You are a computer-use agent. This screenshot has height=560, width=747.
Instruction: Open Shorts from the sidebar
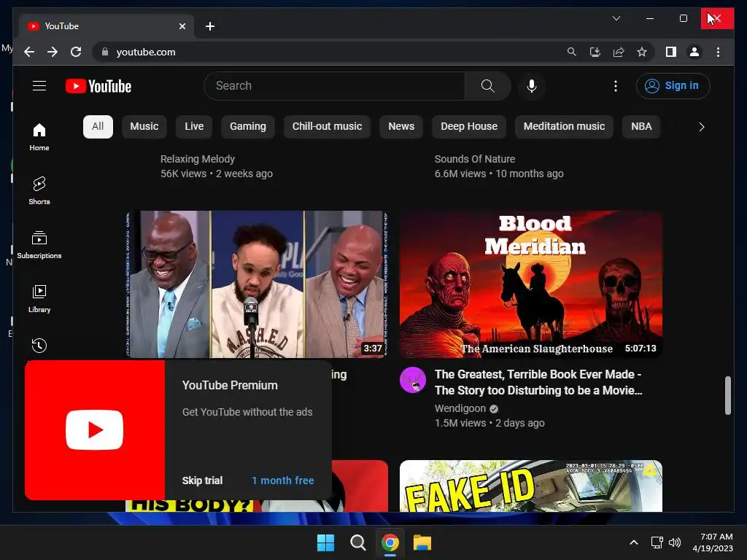coord(39,190)
